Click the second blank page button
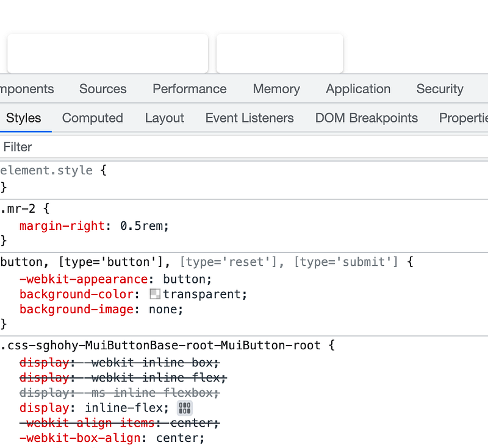This screenshot has height=448, width=488. [x=280, y=54]
